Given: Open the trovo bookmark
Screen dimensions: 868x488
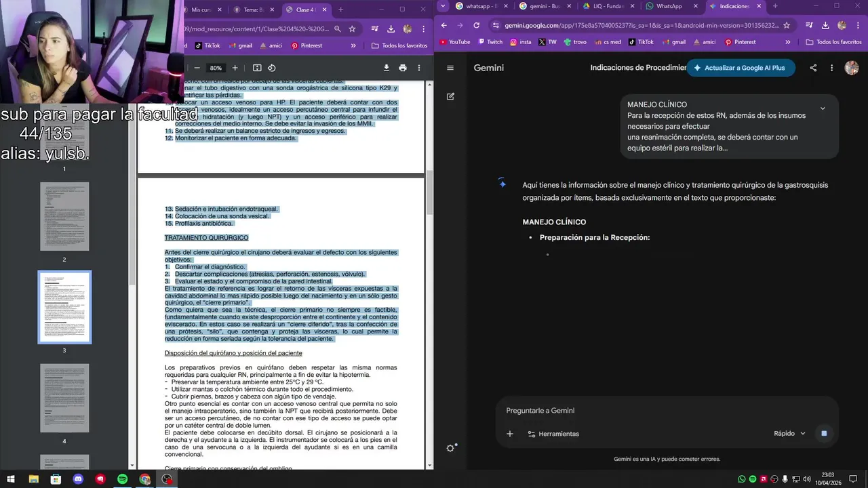Looking at the screenshot, I should (574, 42).
